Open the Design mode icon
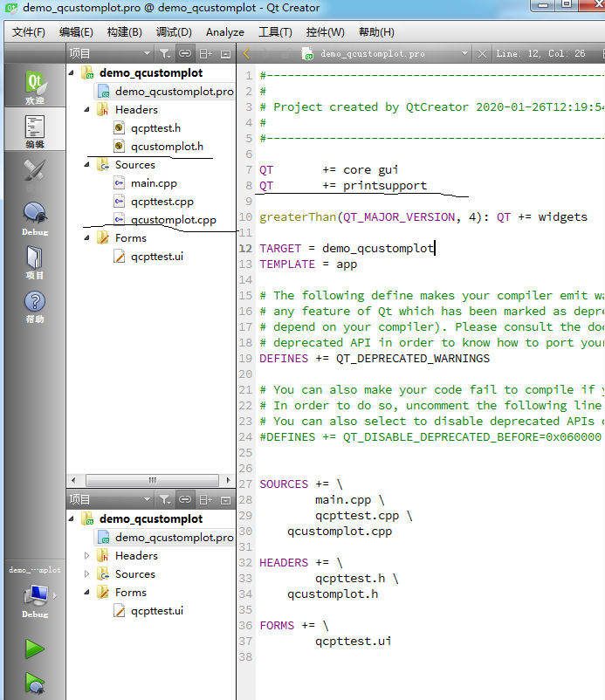 coord(35,174)
